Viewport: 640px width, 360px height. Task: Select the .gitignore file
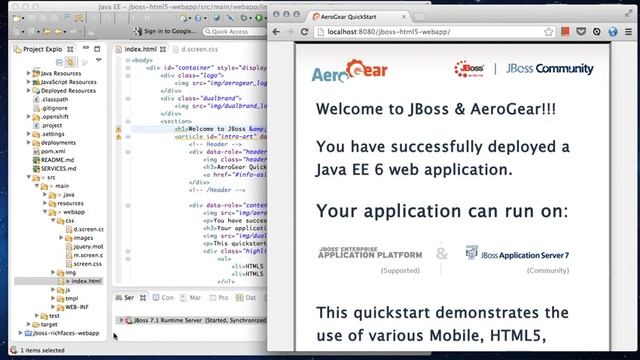[x=50, y=108]
